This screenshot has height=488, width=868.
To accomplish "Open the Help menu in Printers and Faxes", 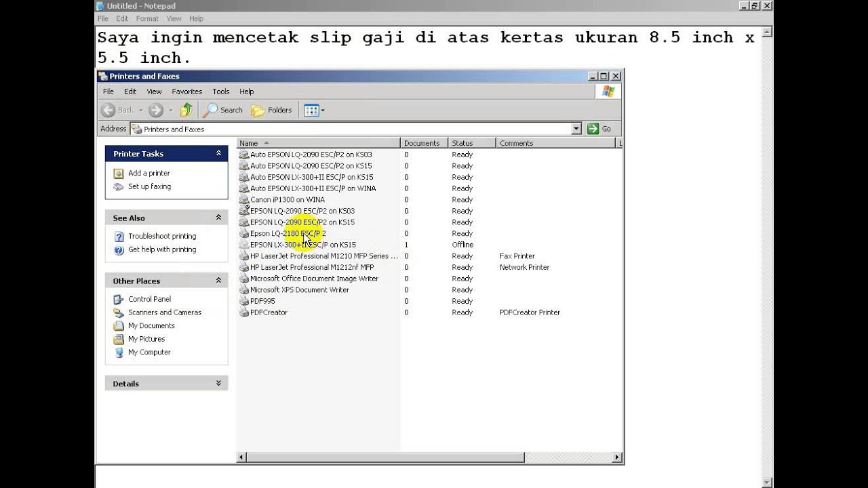I will click(x=247, y=91).
